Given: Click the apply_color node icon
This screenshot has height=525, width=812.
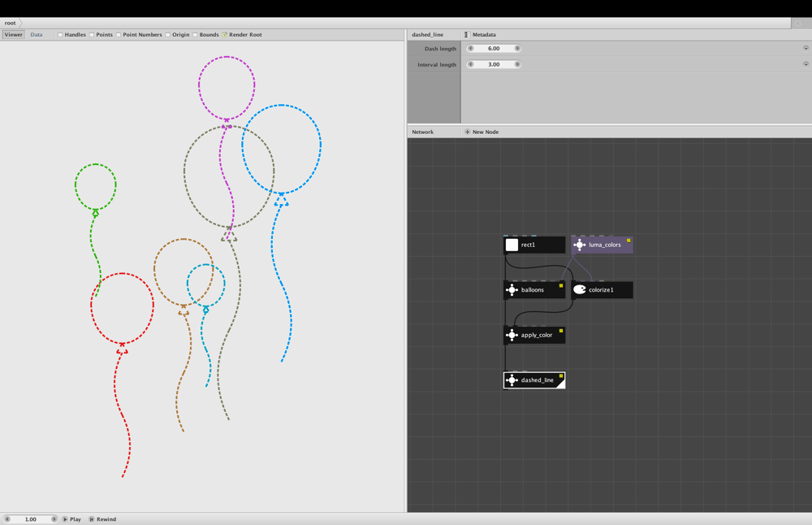Looking at the screenshot, I should tap(512, 335).
